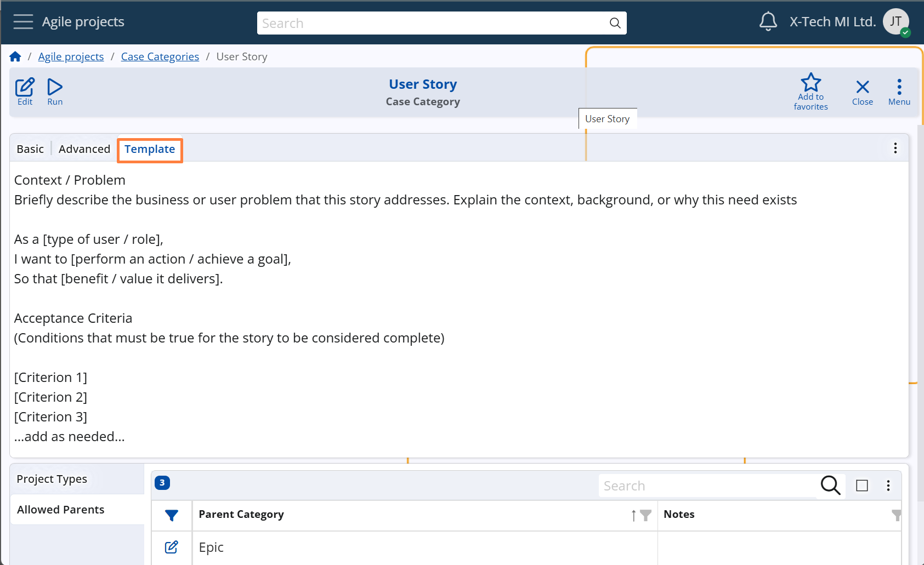The width and height of the screenshot is (924, 565).
Task: Open the table's three-dot options menu
Action: click(888, 486)
